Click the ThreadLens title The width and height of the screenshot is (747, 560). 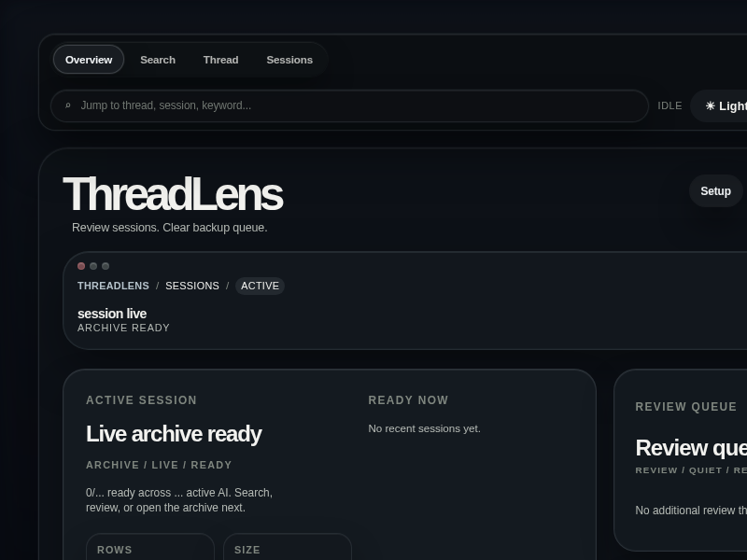point(173,194)
